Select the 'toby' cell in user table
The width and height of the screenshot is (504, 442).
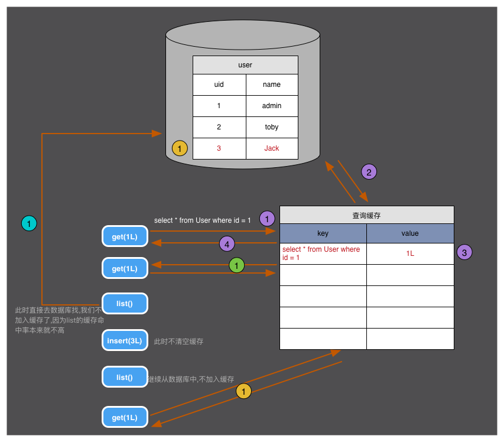tap(272, 127)
